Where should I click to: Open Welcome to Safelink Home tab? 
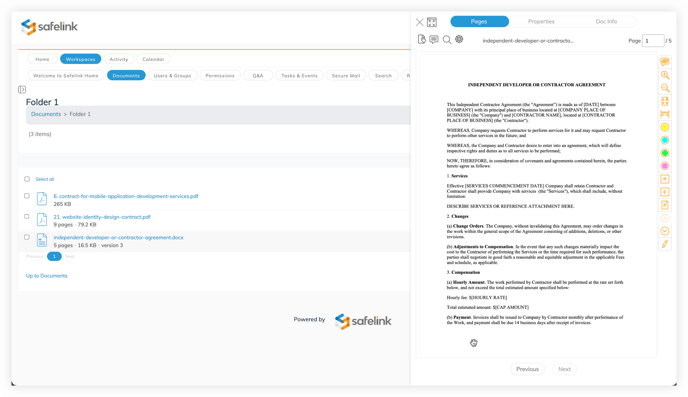(66, 76)
